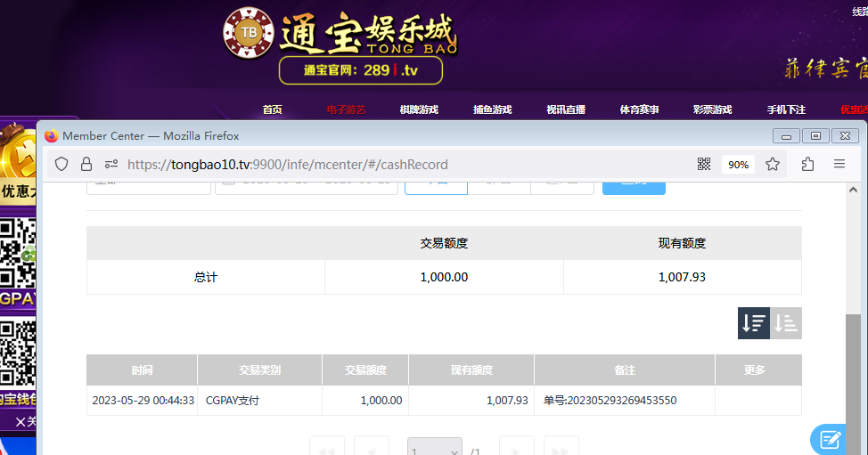Click the 90% zoom level indicator
Screen dimensions: 868x455
[738, 164]
